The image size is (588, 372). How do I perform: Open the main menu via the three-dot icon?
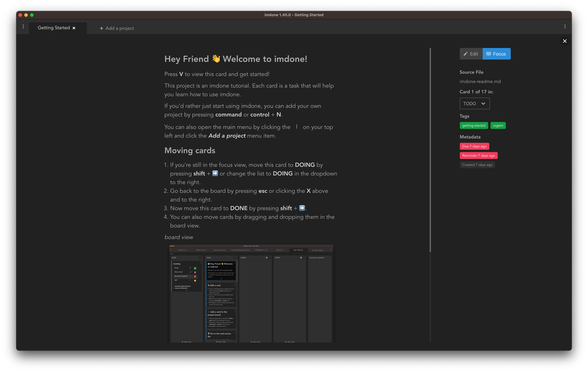(x=23, y=26)
